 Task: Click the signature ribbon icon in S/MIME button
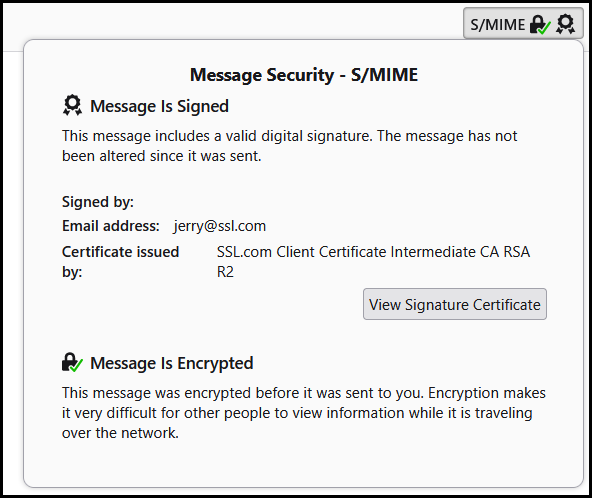click(x=566, y=24)
